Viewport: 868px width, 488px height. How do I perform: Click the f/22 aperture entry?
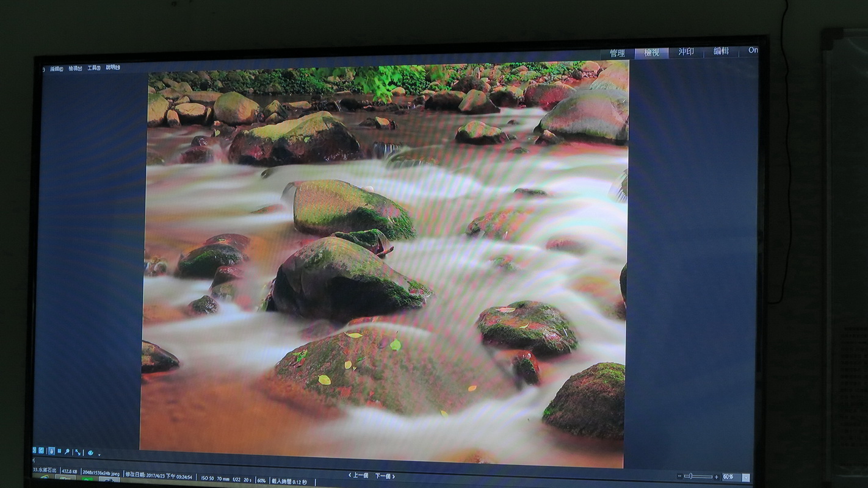[x=236, y=479]
